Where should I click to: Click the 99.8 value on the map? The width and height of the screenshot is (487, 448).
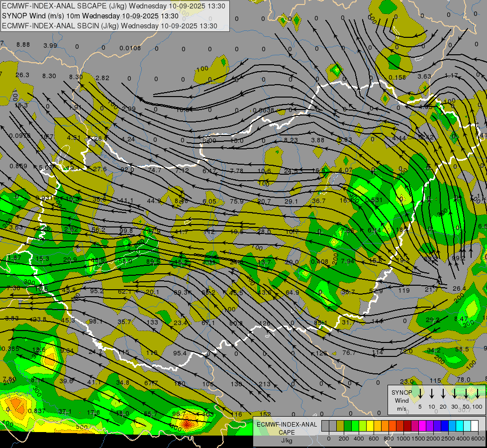tap(126, 231)
